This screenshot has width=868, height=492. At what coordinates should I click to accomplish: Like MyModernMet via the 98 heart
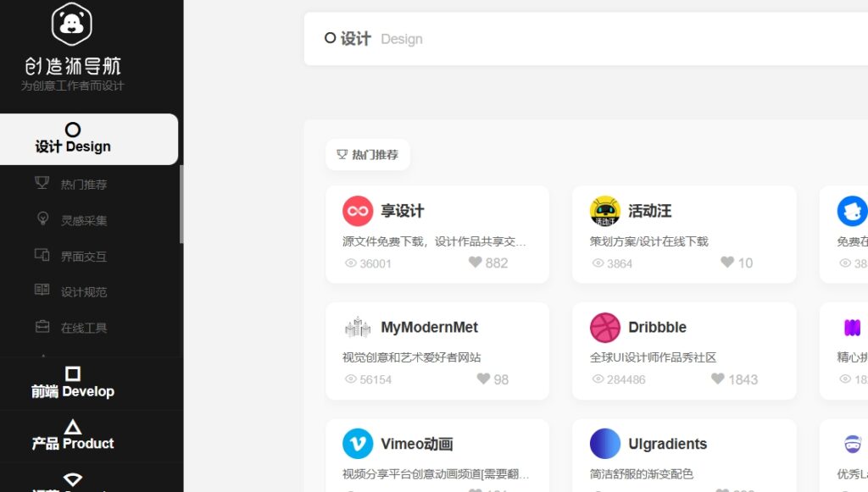[483, 379]
